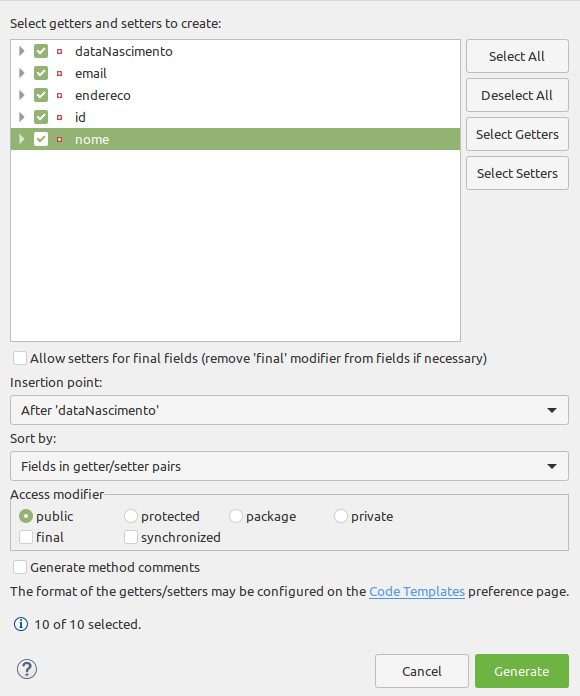Viewport: 580px width, 696px height.
Task: Enable Allow setters for final fields
Action: click(20, 358)
